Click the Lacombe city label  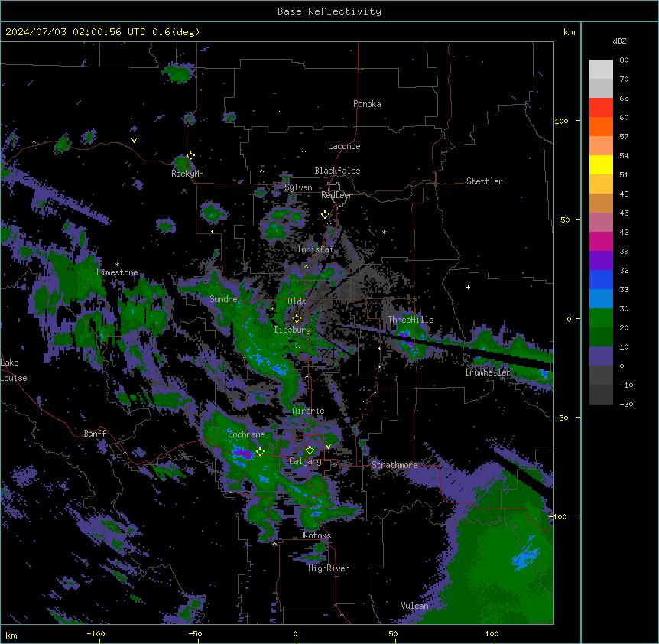click(x=344, y=146)
